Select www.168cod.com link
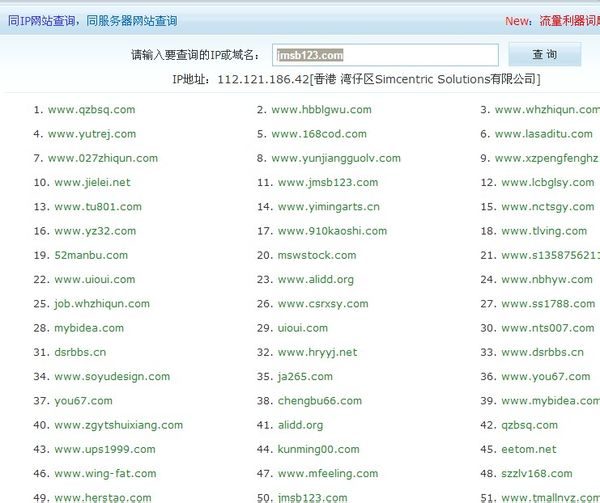The width and height of the screenshot is (600, 503). coord(319,134)
